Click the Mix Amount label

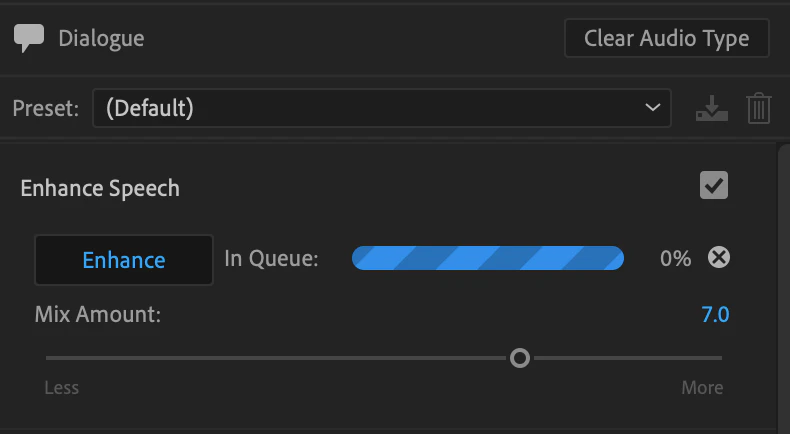click(98, 315)
